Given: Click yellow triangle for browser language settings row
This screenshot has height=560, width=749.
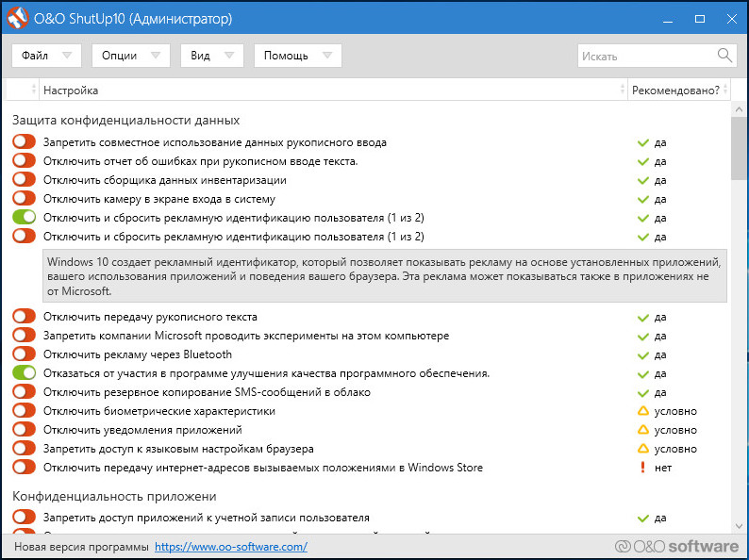Looking at the screenshot, I should point(643,449).
